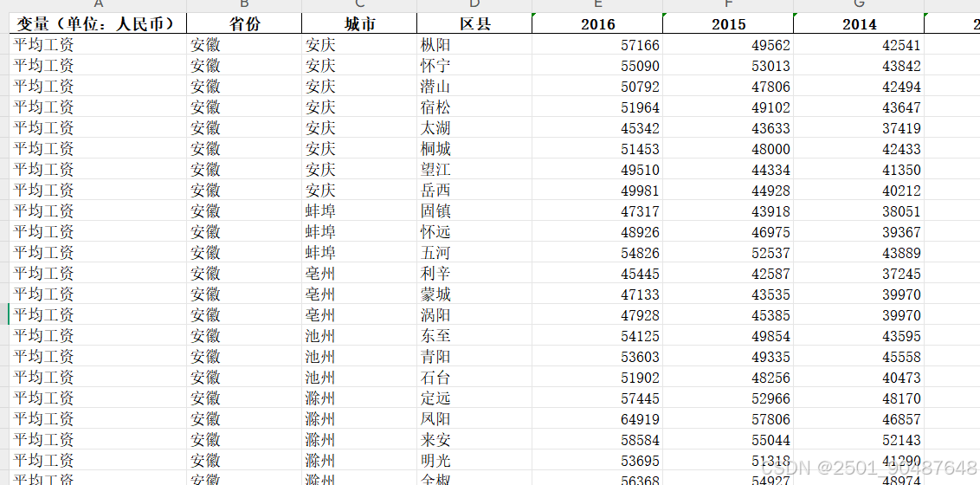
Task: Click the cell containing 57166
Action: [x=597, y=44]
